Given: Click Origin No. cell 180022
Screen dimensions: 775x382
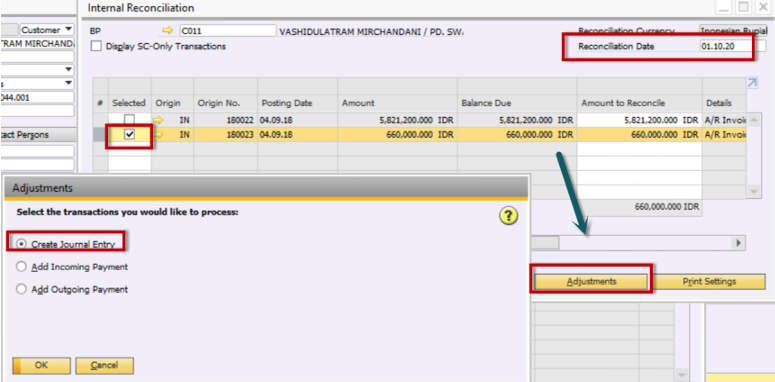Looking at the screenshot, I should click(x=225, y=120).
